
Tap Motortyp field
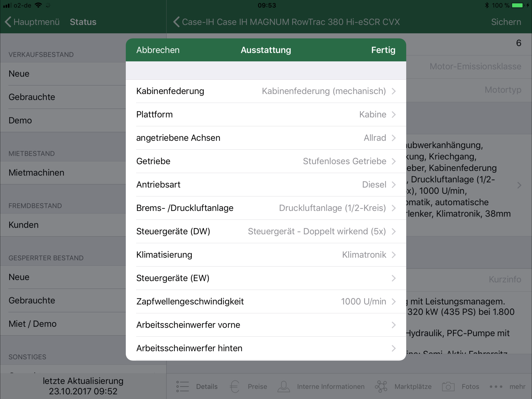503,90
